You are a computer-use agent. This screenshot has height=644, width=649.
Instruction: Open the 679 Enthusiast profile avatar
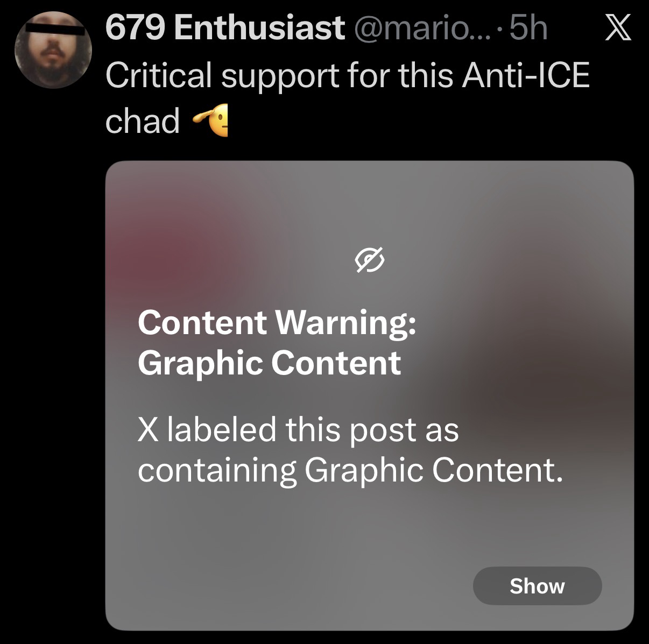pos(53,50)
